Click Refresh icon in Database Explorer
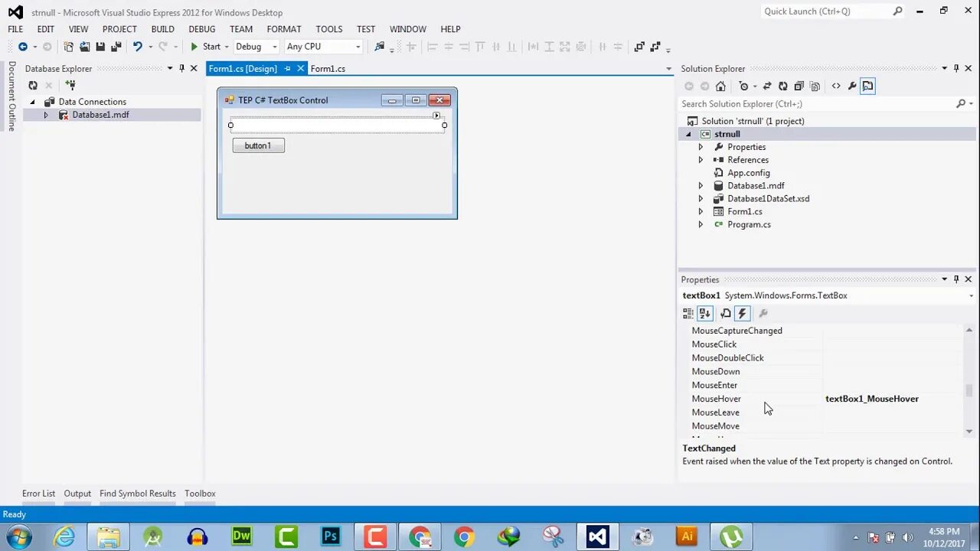This screenshot has width=980, height=551. coord(33,85)
